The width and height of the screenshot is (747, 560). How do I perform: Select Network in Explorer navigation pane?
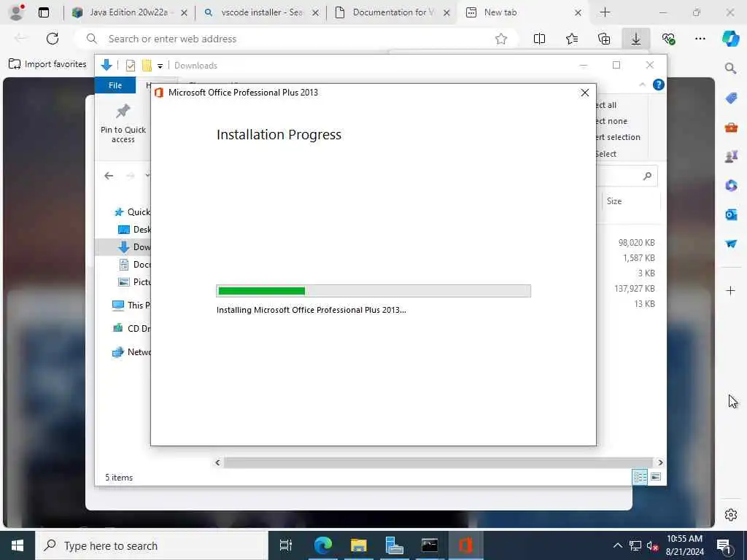[x=131, y=352]
